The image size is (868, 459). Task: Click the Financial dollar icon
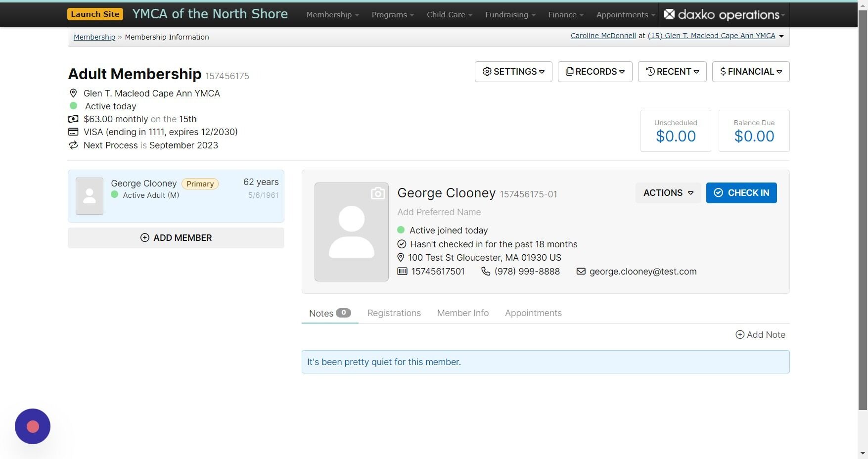pyautogui.click(x=723, y=71)
